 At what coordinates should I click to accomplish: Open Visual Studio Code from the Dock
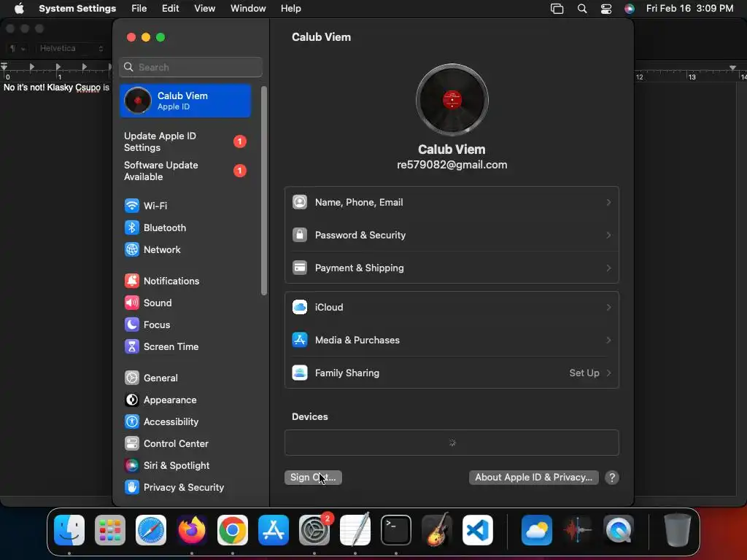coord(478,530)
